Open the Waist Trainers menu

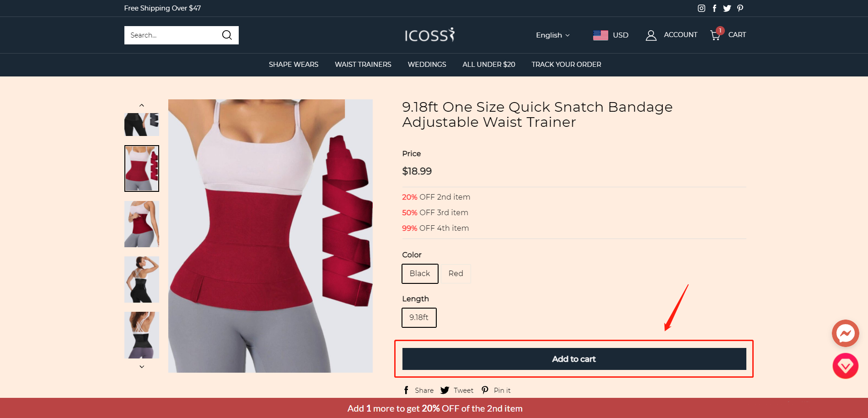[363, 65]
